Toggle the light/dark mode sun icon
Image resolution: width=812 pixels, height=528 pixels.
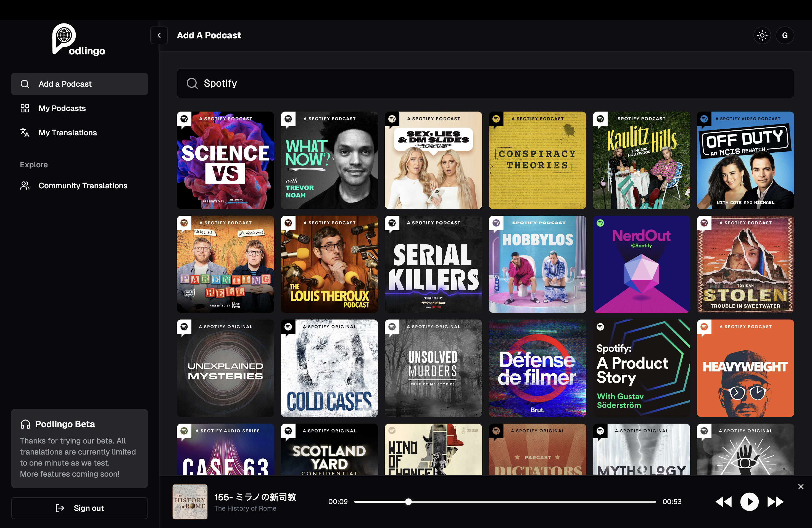pos(762,35)
